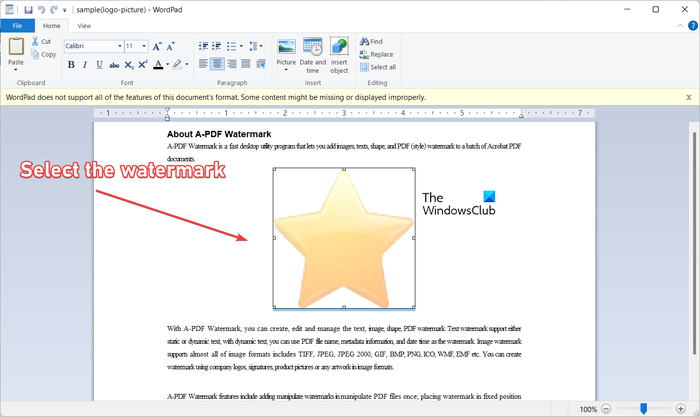Increase paragraph indent

coord(217,46)
